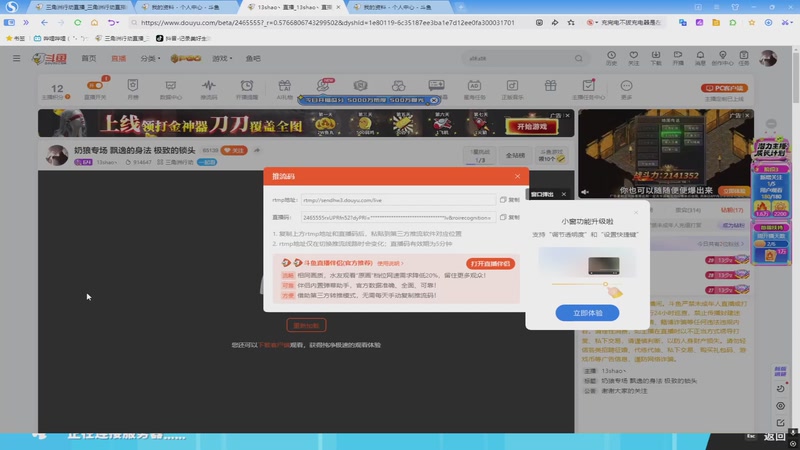Expand the 分类 category dropdown
Image resolution: width=800 pixels, height=450 pixels.
(150, 58)
